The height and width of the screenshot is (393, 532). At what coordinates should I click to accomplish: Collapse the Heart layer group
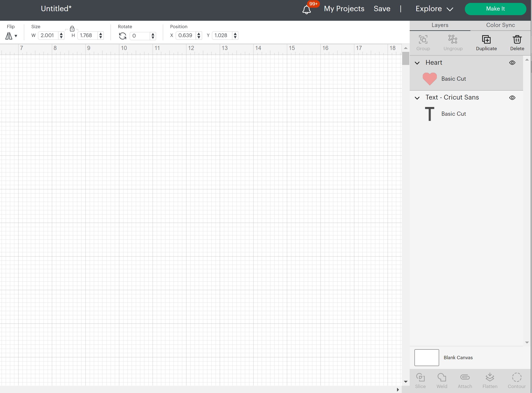click(417, 63)
